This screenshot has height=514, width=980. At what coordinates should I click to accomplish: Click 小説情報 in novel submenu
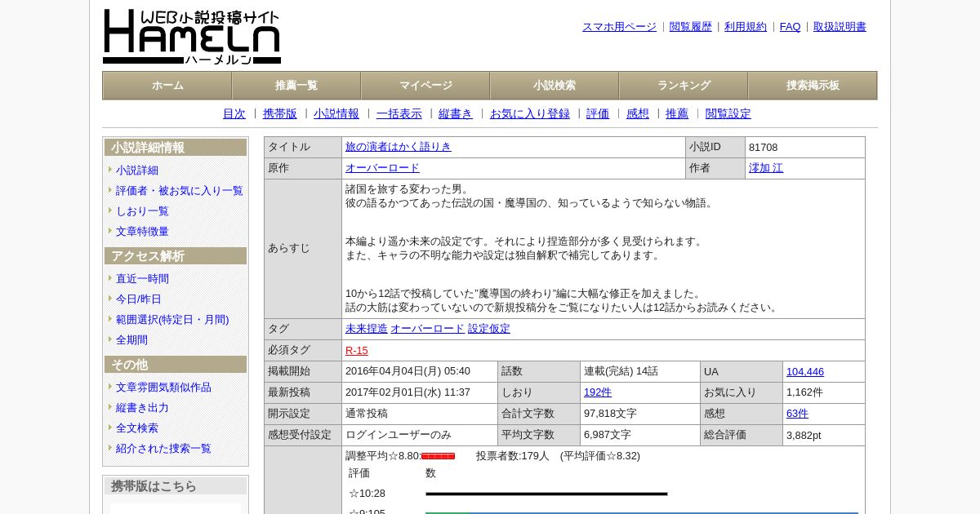pos(336,114)
